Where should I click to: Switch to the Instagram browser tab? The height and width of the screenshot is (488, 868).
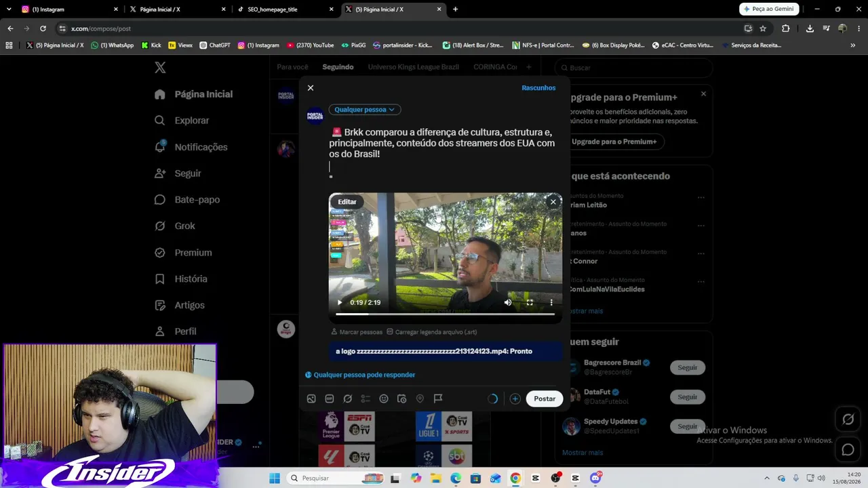(x=68, y=9)
